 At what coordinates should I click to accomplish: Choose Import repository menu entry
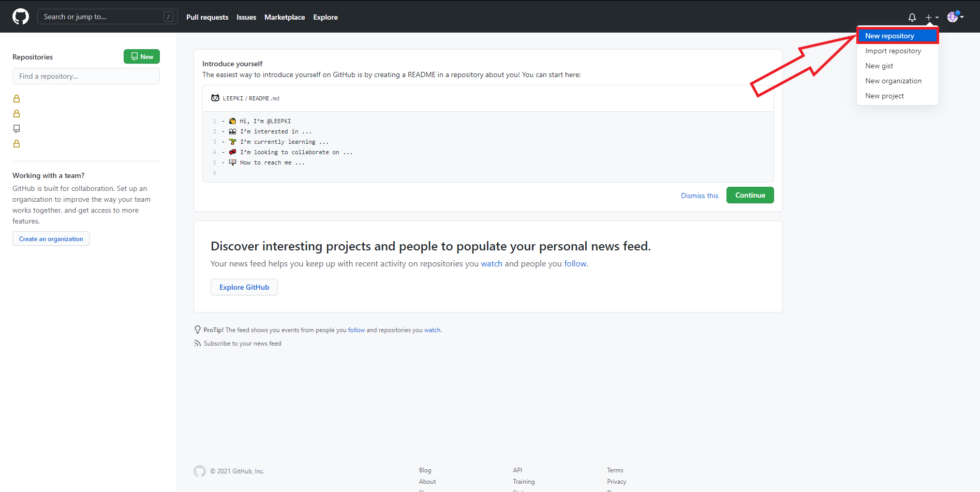[897, 51]
